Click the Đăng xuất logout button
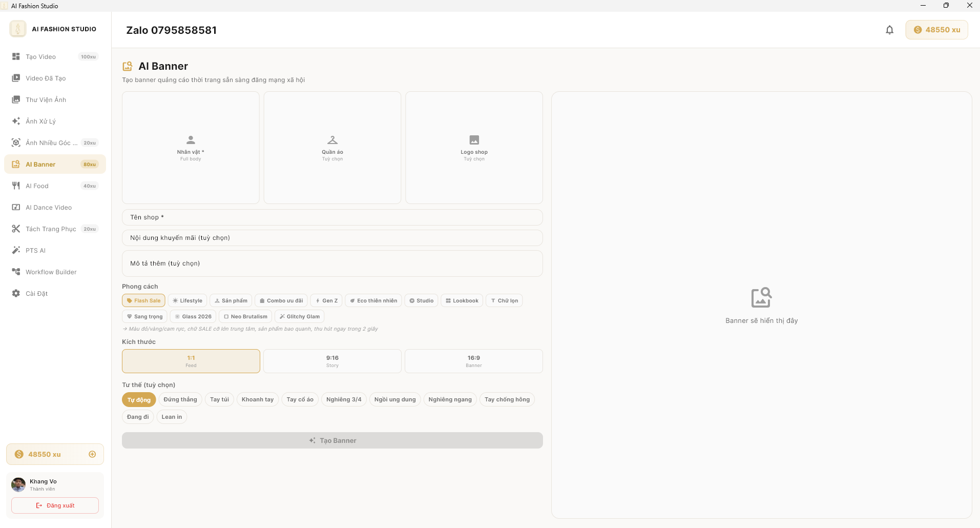 click(x=55, y=505)
